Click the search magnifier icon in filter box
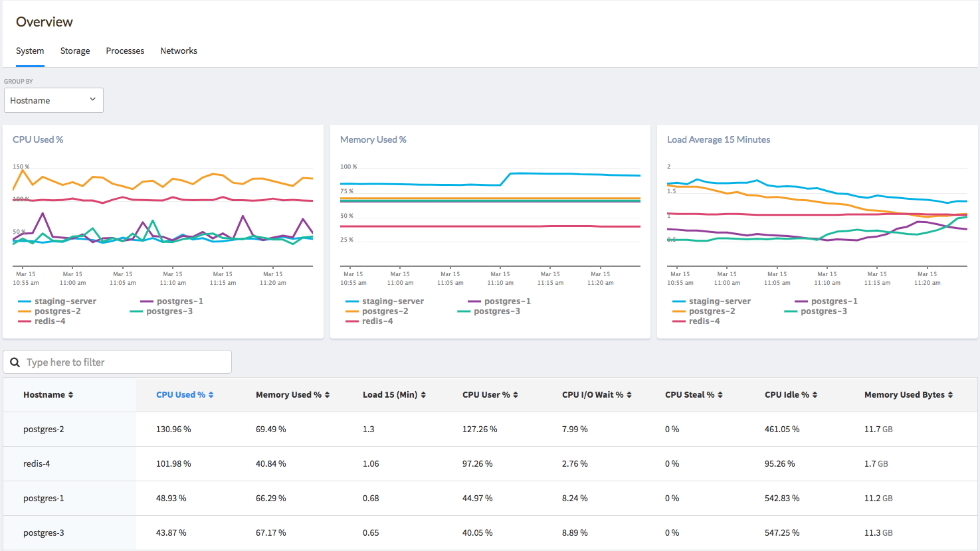 15,362
